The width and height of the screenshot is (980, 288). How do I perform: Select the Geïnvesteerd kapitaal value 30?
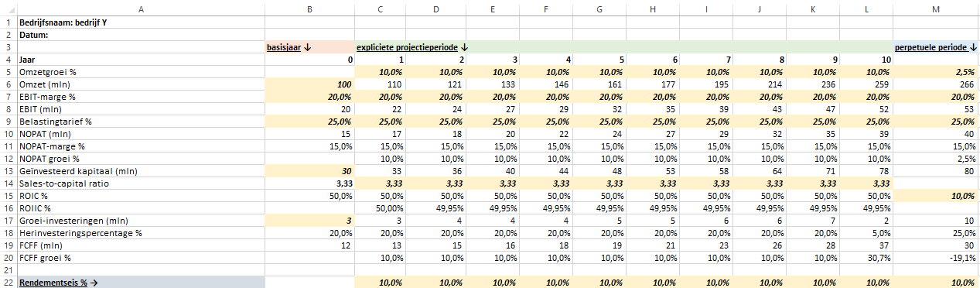(309, 171)
